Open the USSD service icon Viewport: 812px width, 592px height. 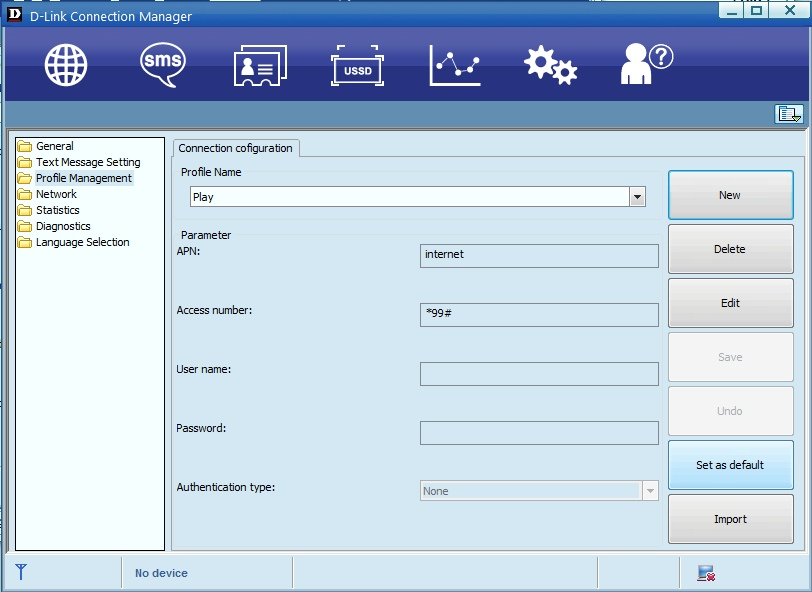pos(357,66)
